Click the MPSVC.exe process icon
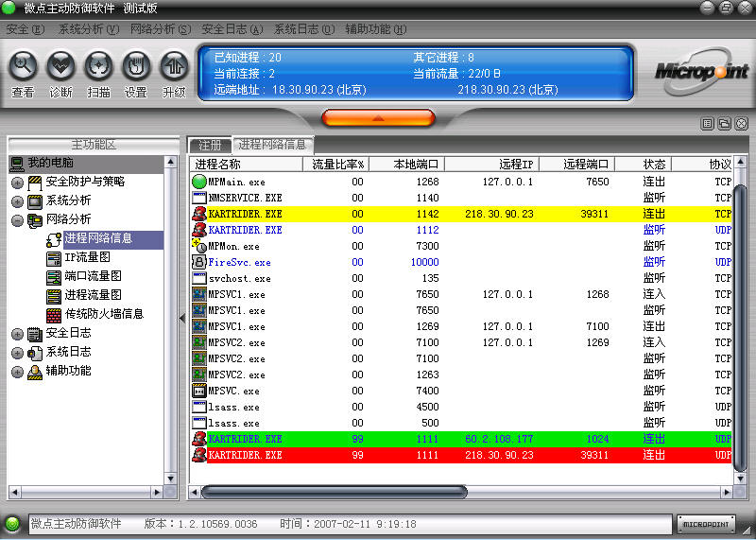The width and height of the screenshot is (756, 540). 199,391
